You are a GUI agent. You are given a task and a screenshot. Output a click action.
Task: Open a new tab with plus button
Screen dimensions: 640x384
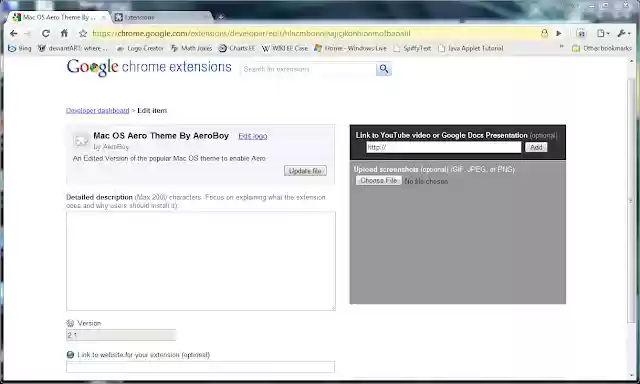[221, 17]
